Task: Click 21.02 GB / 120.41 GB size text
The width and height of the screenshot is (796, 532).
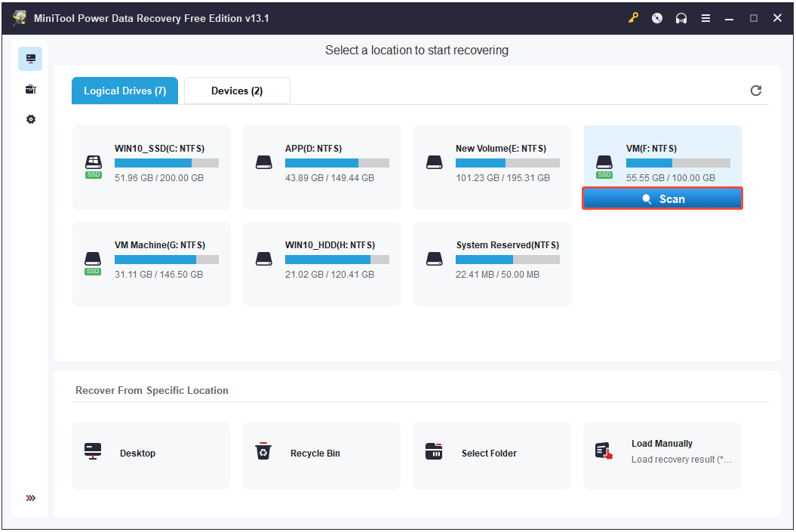Action: (x=330, y=275)
